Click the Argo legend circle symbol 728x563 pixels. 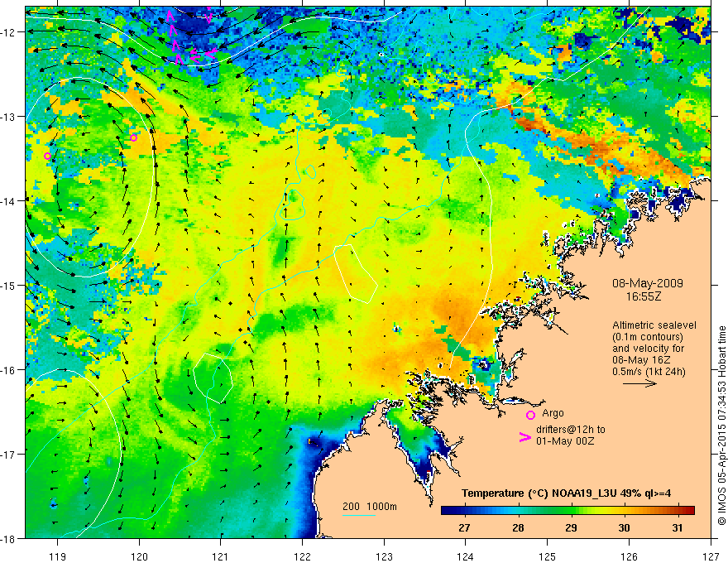point(530,415)
